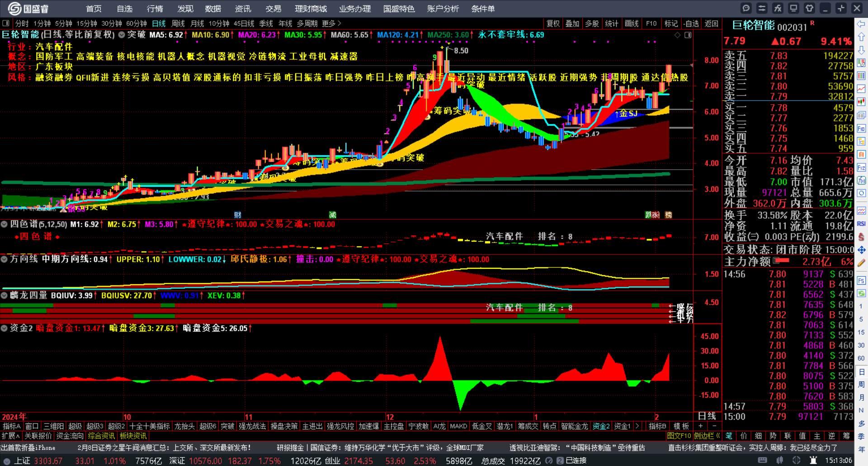Open the 行情 menu
The image size is (868, 466).
pyautogui.click(x=155, y=9)
